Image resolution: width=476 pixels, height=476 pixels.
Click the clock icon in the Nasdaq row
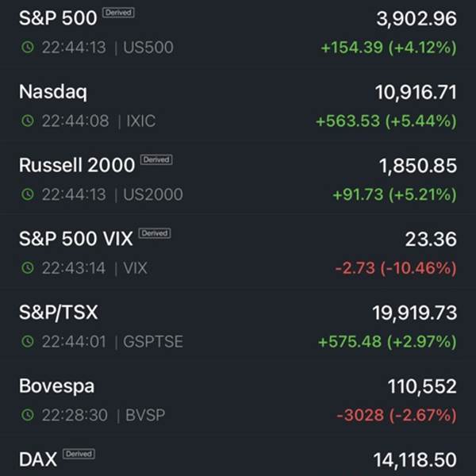pos(28,121)
